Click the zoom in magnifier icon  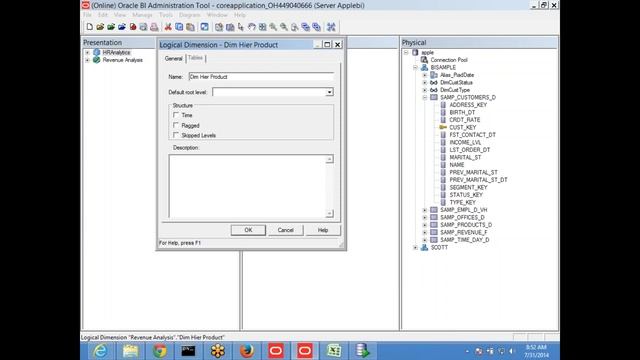273,27
